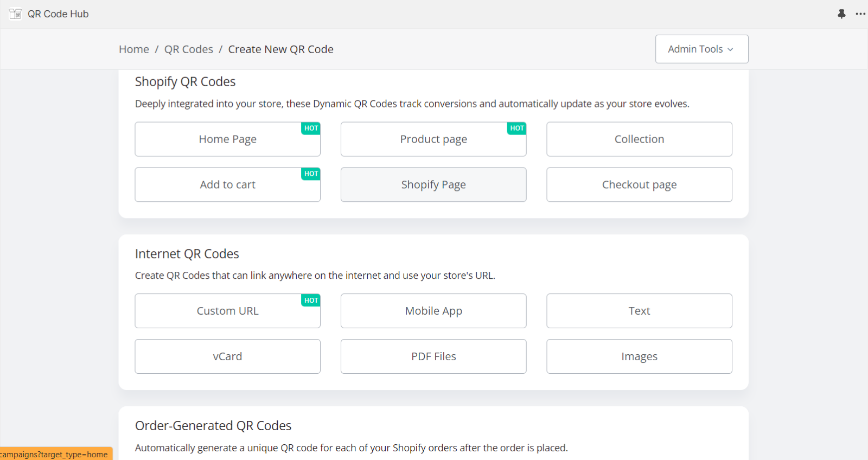Image resolution: width=868 pixels, height=460 pixels.
Task: Expand the Admin Tools dropdown
Action: pyautogui.click(x=701, y=49)
